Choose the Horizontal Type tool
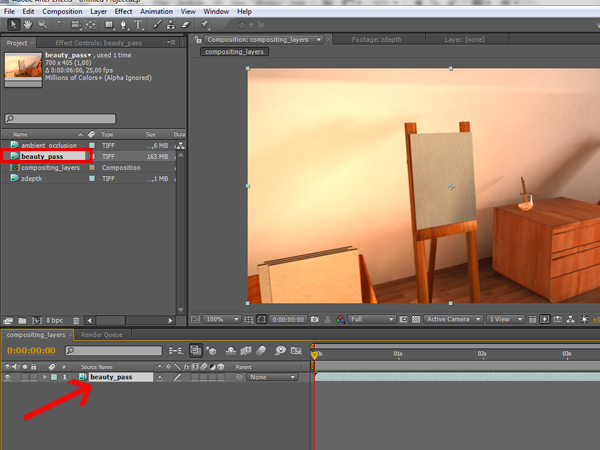 [x=138, y=24]
